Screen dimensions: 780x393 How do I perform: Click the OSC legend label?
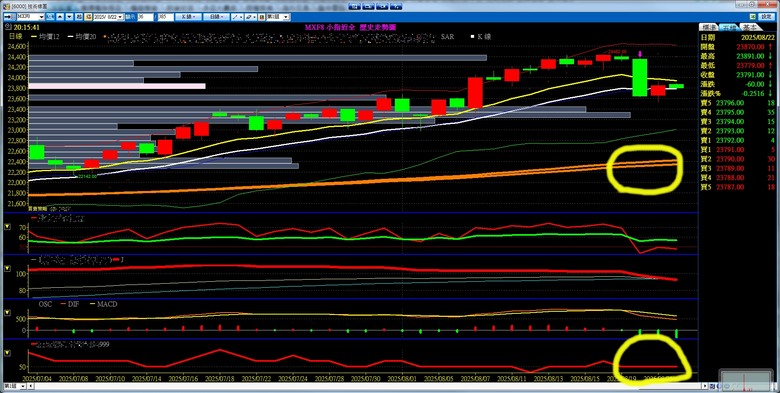point(45,304)
